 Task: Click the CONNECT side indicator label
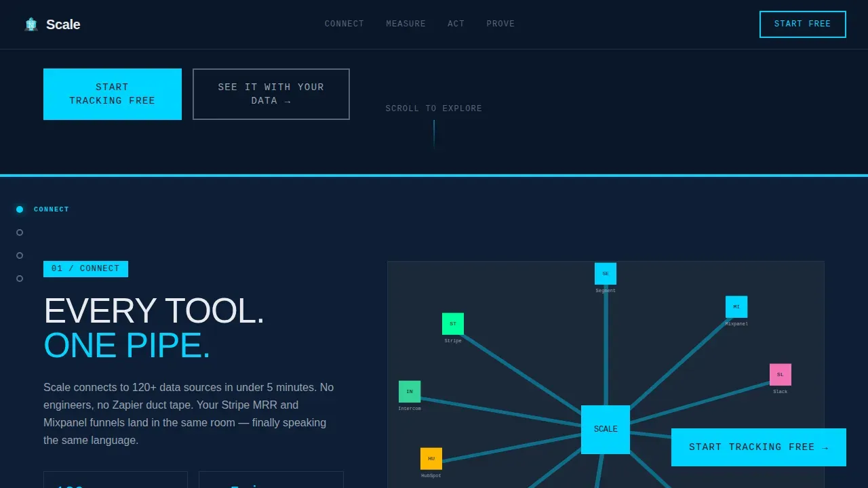(x=52, y=209)
